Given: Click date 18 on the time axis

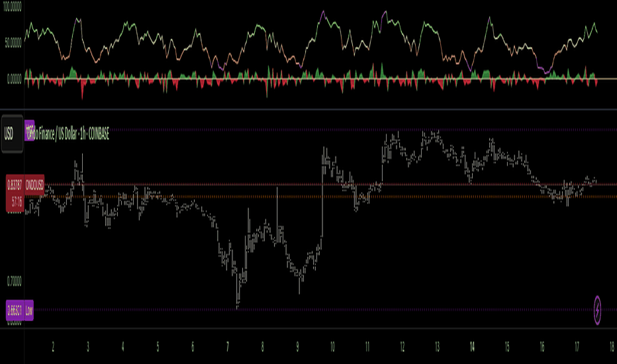Looking at the screenshot, I should pyautogui.click(x=612, y=347).
